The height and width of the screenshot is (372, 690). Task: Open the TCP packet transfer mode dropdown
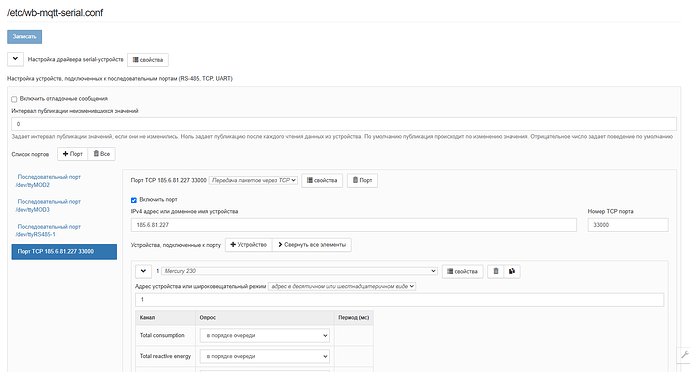coord(253,180)
